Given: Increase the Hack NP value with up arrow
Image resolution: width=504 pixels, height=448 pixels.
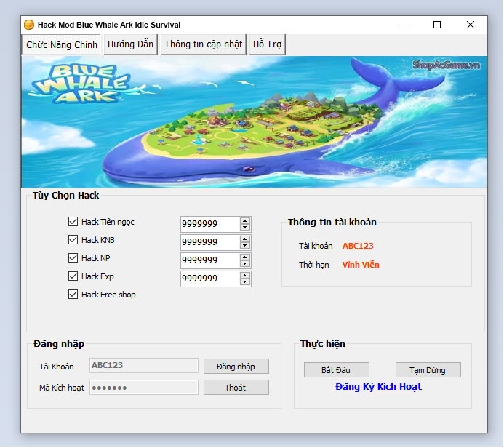Looking at the screenshot, I should [245, 257].
